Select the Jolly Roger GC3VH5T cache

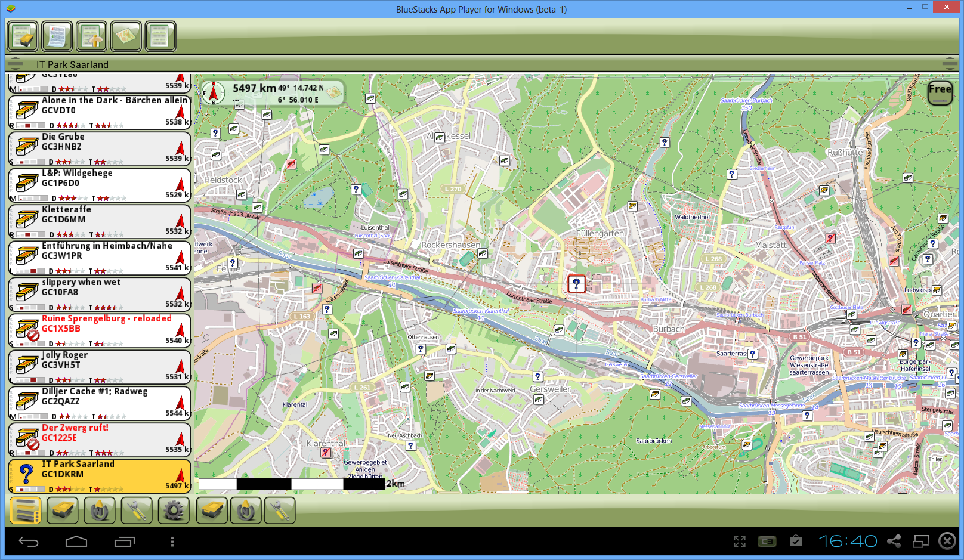pos(100,367)
